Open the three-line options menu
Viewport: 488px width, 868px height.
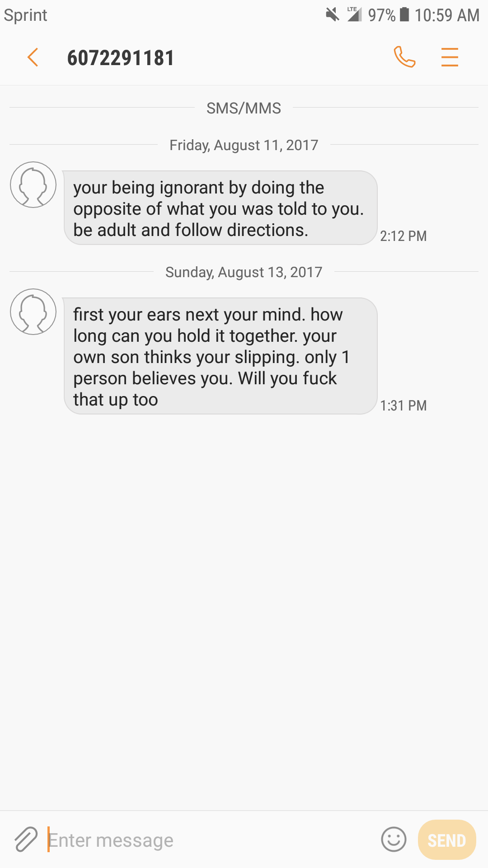[x=450, y=57]
